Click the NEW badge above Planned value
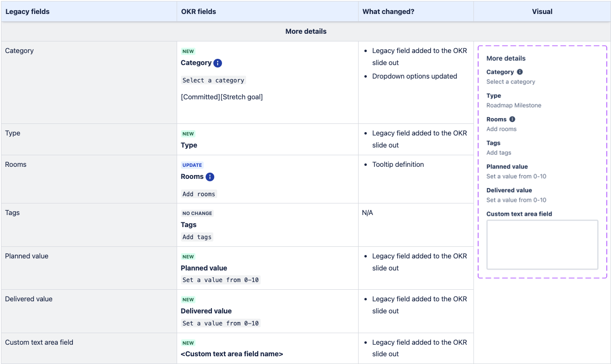This screenshot has height=364, width=611. 188,256
